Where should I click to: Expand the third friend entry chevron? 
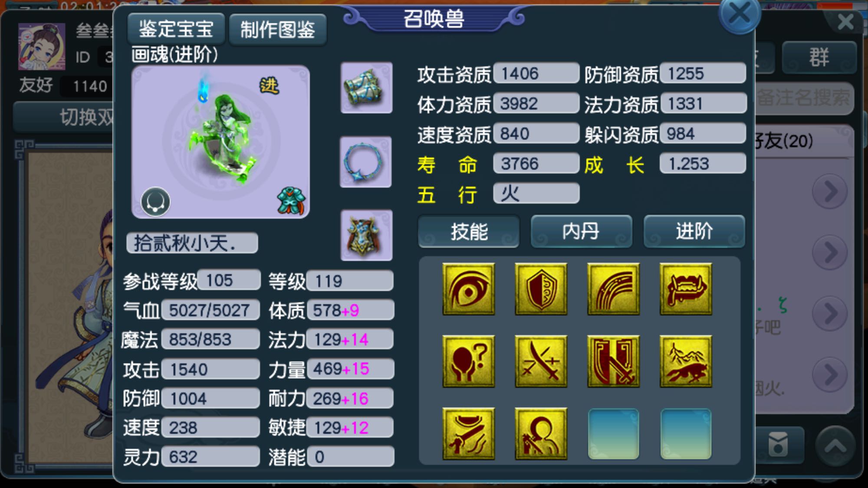[829, 313]
